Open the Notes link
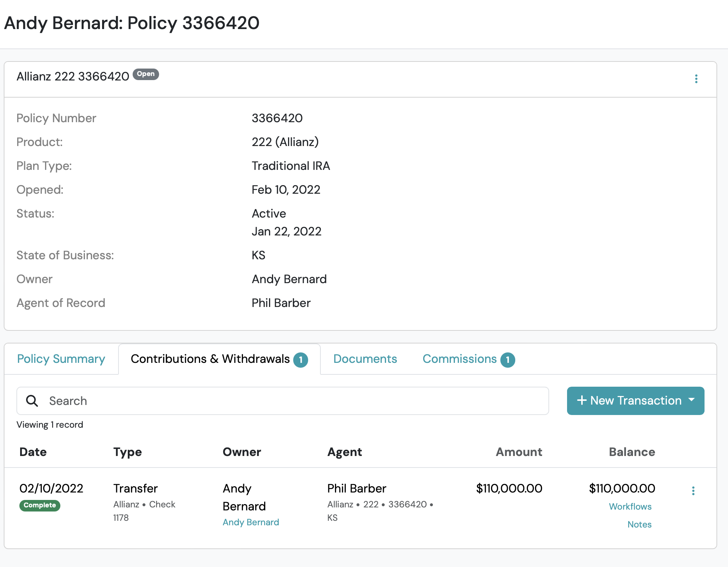The height and width of the screenshot is (567, 728). click(x=639, y=525)
